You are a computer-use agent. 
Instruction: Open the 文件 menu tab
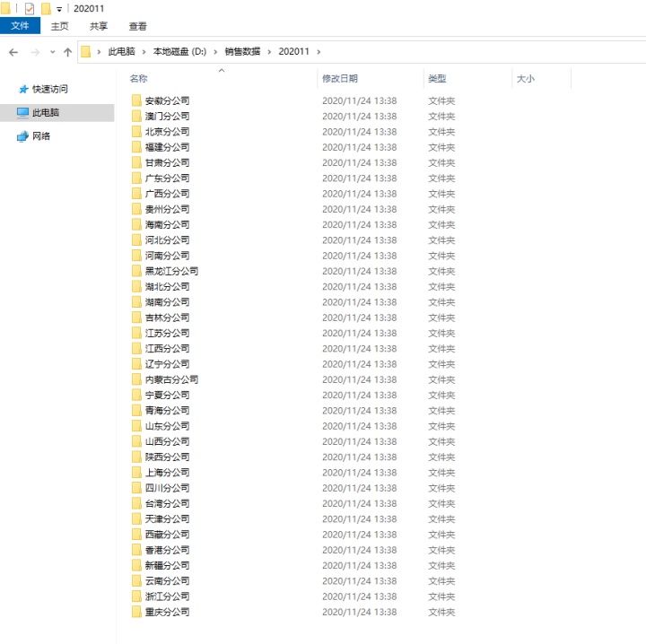pyautogui.click(x=20, y=26)
